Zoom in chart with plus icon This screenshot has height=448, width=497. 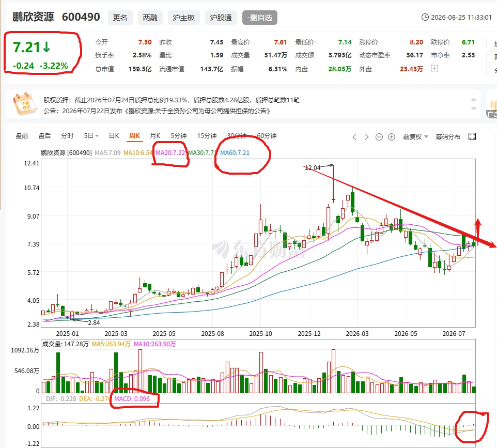click(392, 136)
